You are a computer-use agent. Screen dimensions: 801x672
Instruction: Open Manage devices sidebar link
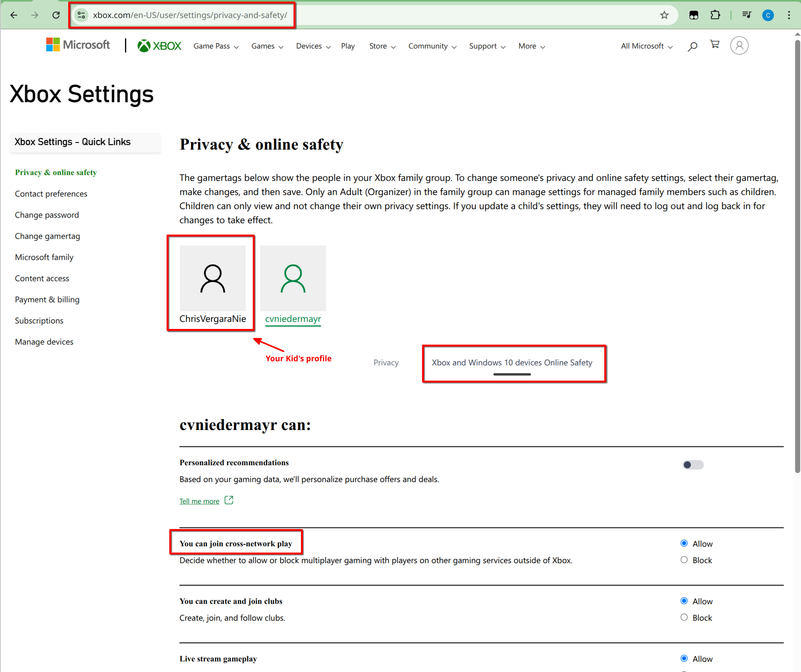[x=44, y=342]
